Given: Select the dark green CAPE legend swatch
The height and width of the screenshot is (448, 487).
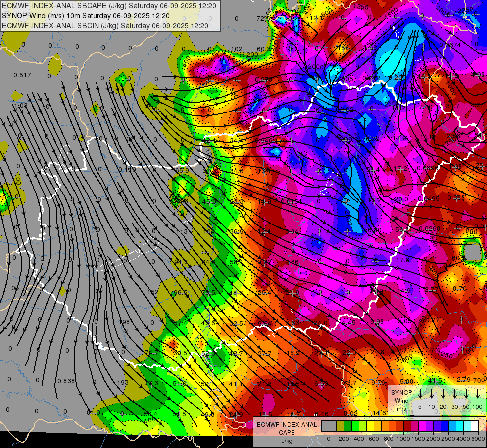Looking at the screenshot, I should click(348, 426).
